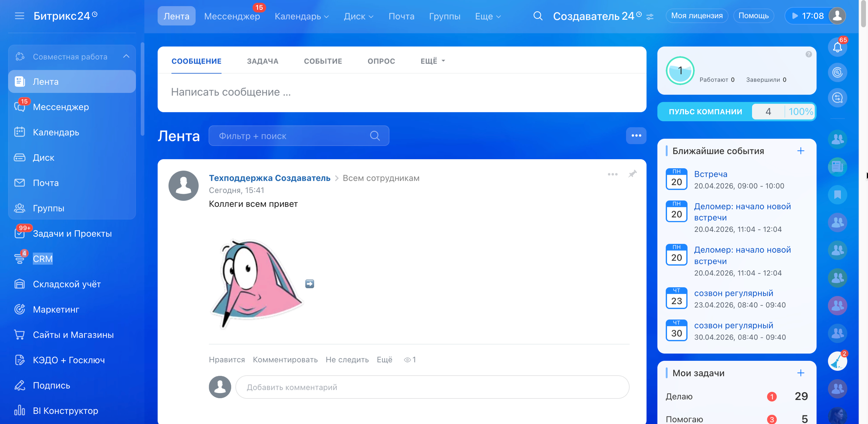The width and height of the screenshot is (868, 424).
Task: Start workday timer play button
Action: tap(794, 16)
